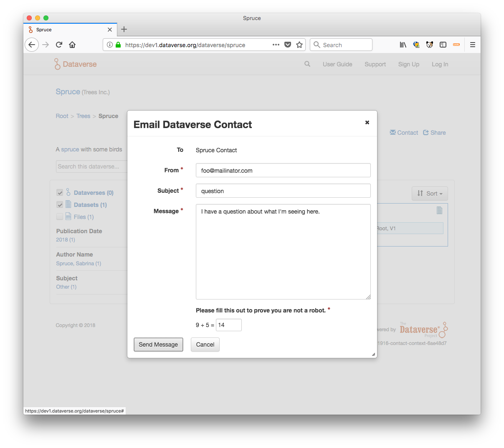504x448 pixels.
Task: Toggle the Files (1) checkbox
Action: point(60,216)
